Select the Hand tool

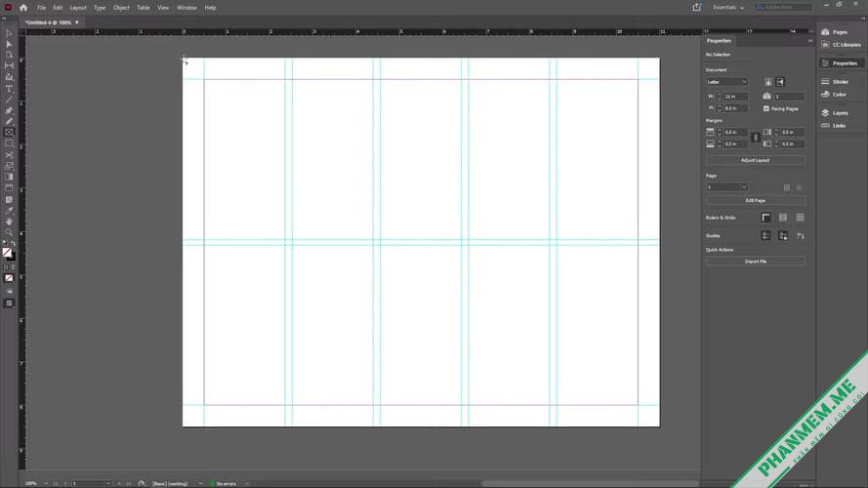click(9, 222)
